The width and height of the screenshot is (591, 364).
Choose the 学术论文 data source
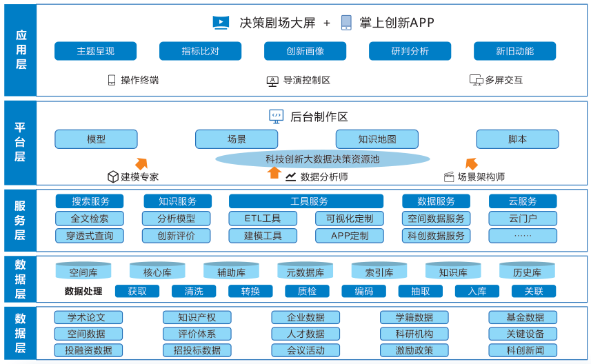tap(88, 317)
